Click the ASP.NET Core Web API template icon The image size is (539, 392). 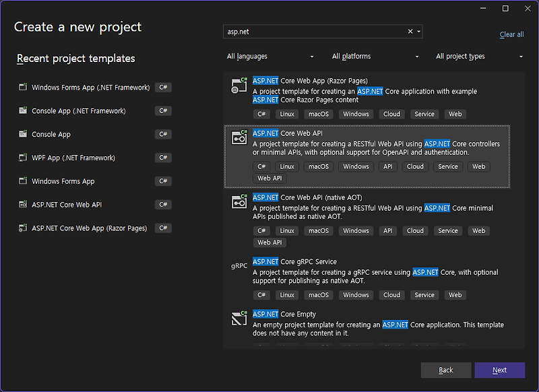click(x=239, y=137)
